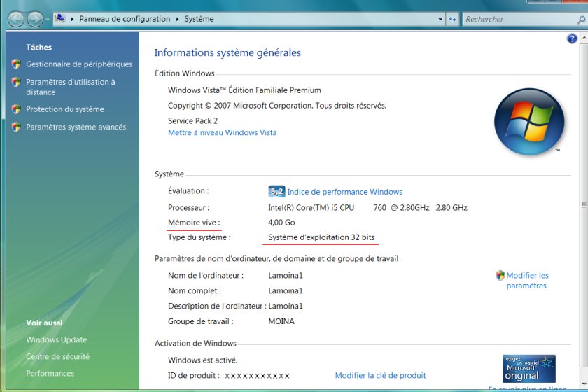Click Modifier la clé de produit
588x392 pixels.
(x=380, y=375)
